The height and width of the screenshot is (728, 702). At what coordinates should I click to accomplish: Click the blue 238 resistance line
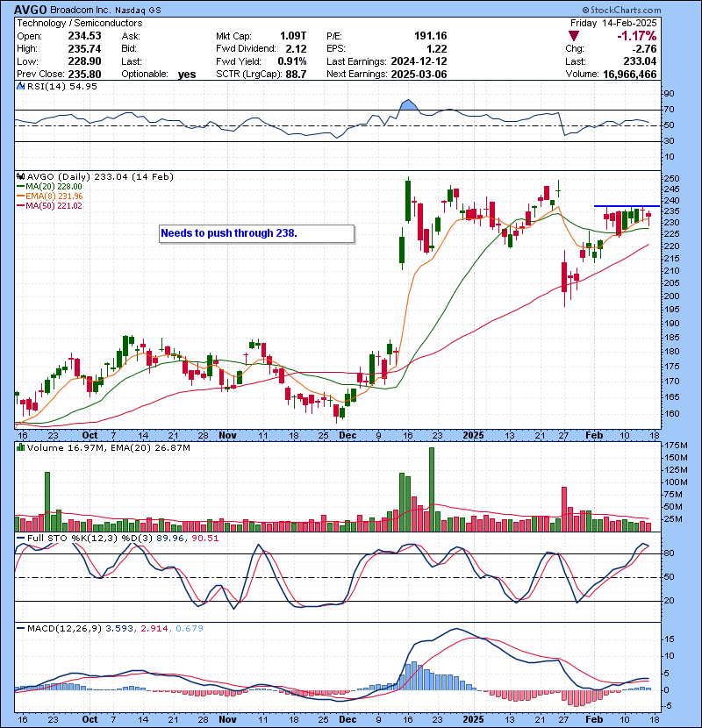pyautogui.click(x=627, y=205)
